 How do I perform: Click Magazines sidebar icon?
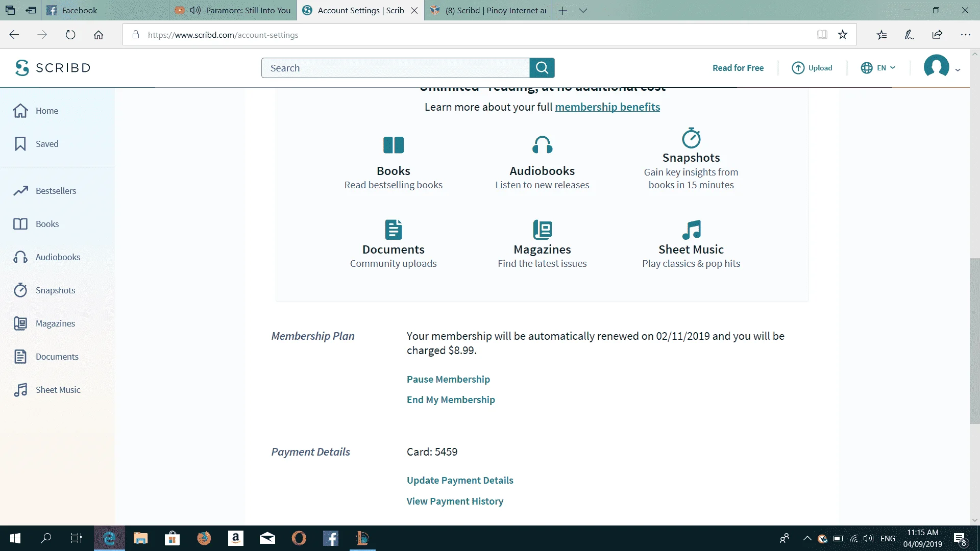[x=20, y=323]
